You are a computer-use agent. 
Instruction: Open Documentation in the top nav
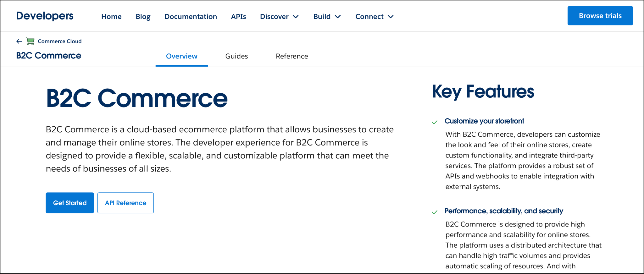(191, 16)
